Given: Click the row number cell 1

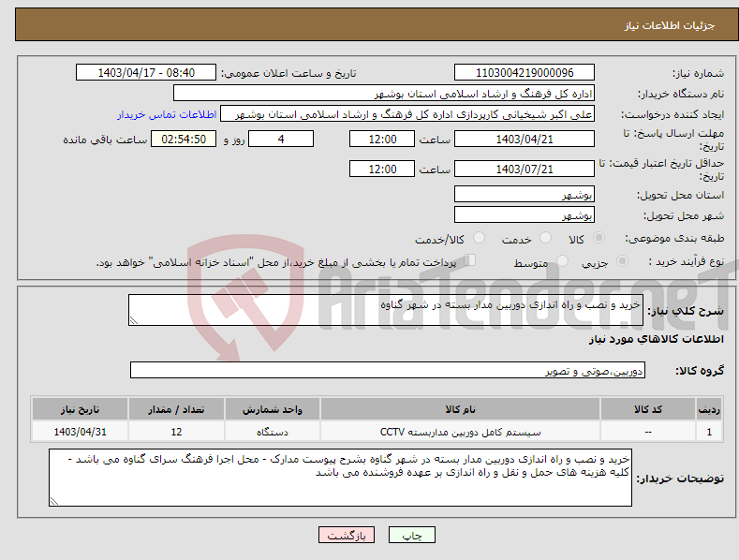Looking at the screenshot, I should [x=709, y=432].
